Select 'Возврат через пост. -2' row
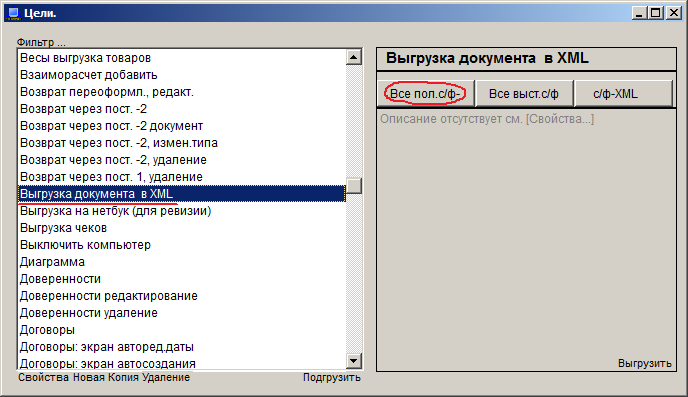This screenshot has height=397, width=688. [x=182, y=109]
